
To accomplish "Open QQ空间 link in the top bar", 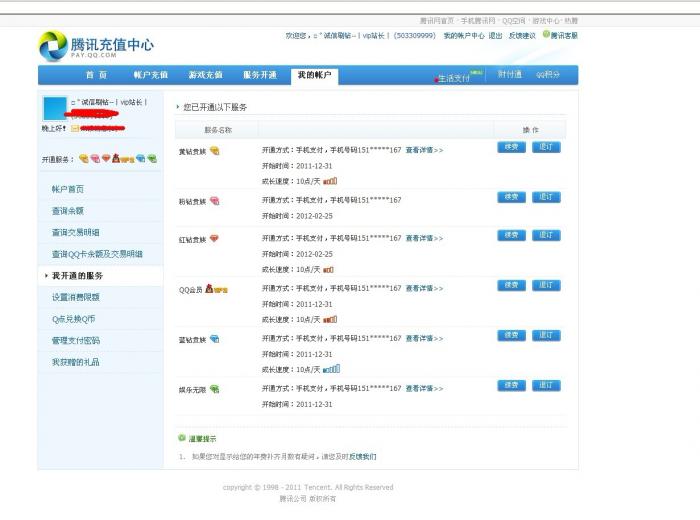I will point(513,21).
